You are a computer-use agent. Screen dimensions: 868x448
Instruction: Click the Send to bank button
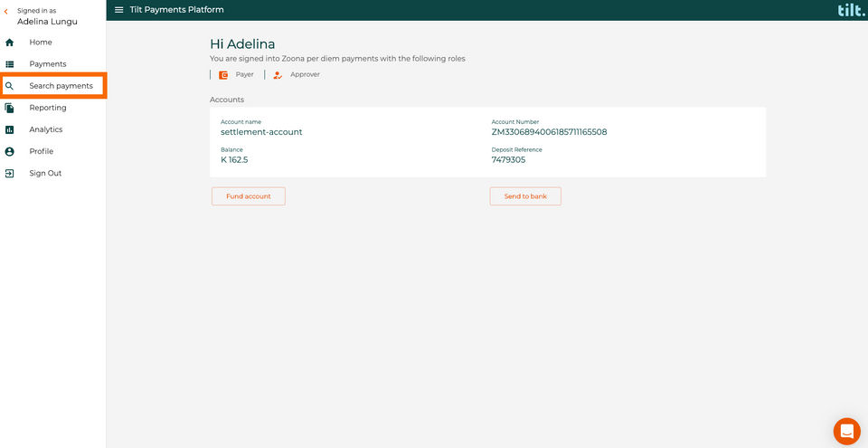[525, 196]
